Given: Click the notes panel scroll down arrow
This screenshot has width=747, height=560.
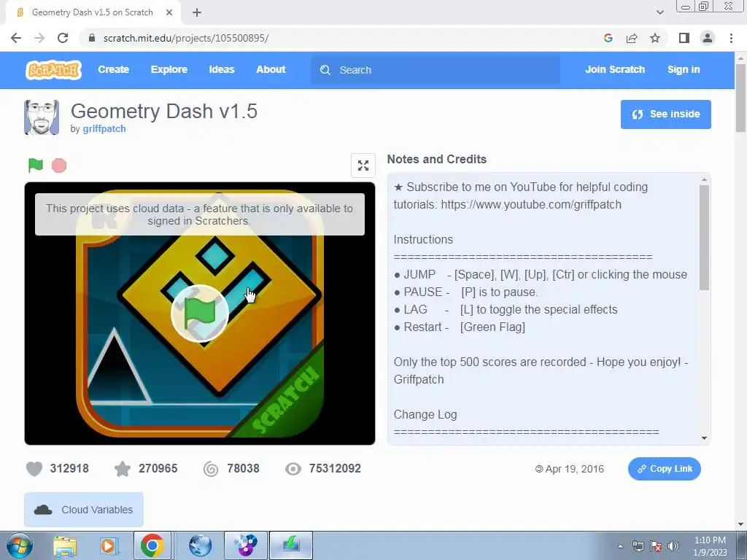Looking at the screenshot, I should point(704,438).
